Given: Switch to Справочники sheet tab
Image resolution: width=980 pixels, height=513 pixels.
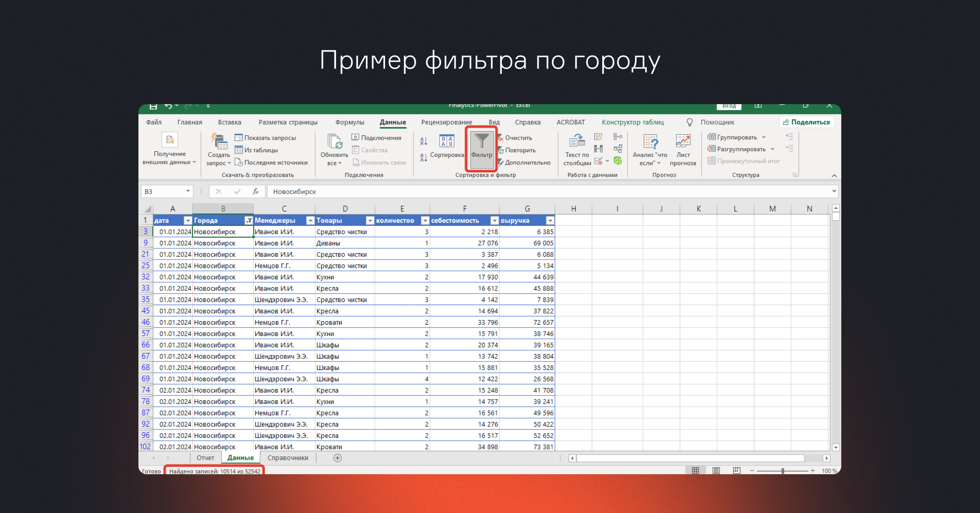Looking at the screenshot, I should click(x=287, y=458).
